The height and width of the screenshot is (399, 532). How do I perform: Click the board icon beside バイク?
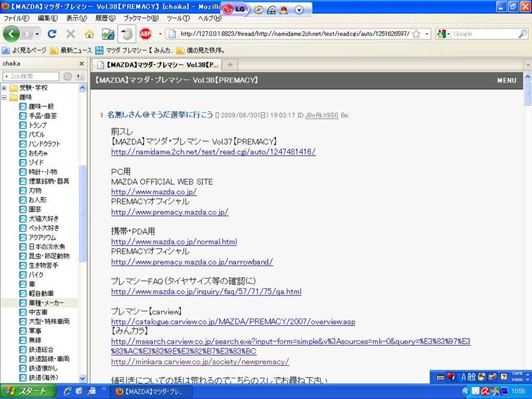coord(23,275)
